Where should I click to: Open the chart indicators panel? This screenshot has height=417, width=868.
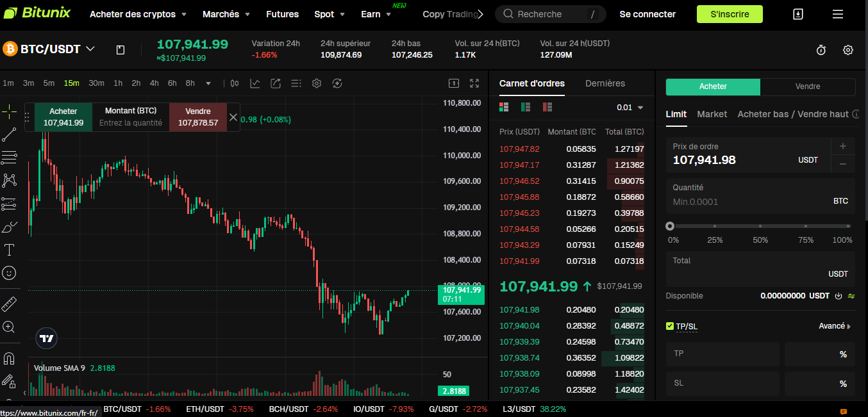(255, 83)
